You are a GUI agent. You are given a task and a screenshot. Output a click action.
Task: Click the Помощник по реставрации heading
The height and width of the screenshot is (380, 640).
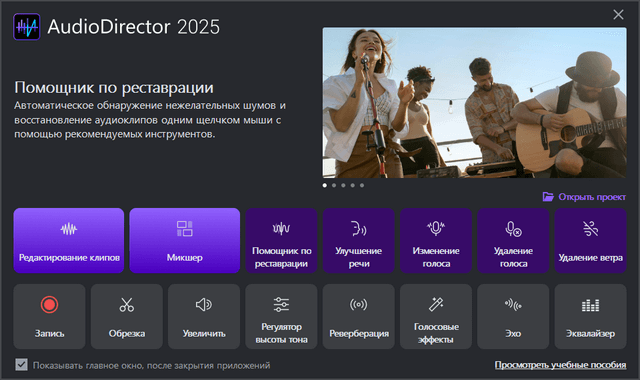(x=114, y=87)
